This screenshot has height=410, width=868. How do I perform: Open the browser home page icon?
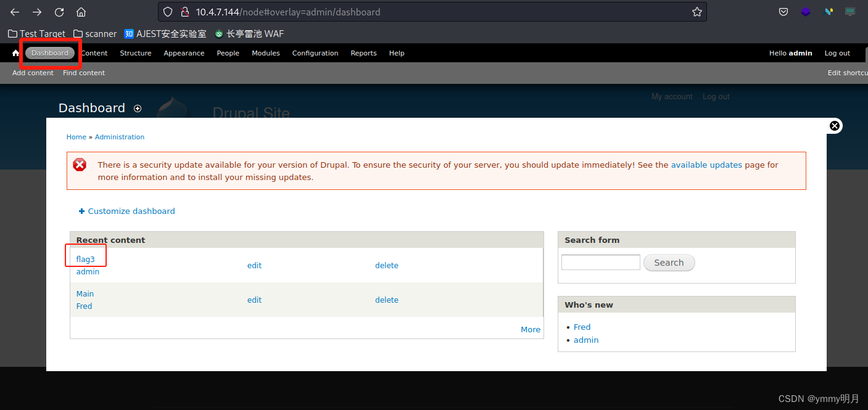(x=81, y=12)
